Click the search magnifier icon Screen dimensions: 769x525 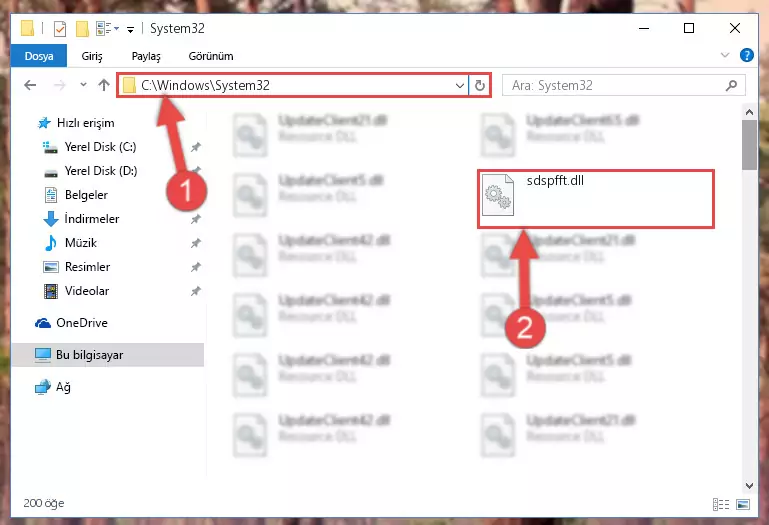731,85
